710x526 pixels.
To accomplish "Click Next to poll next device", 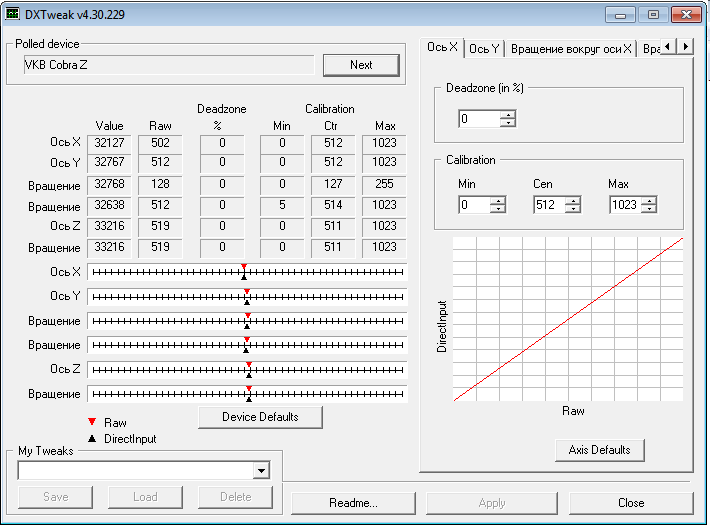I will (361, 65).
